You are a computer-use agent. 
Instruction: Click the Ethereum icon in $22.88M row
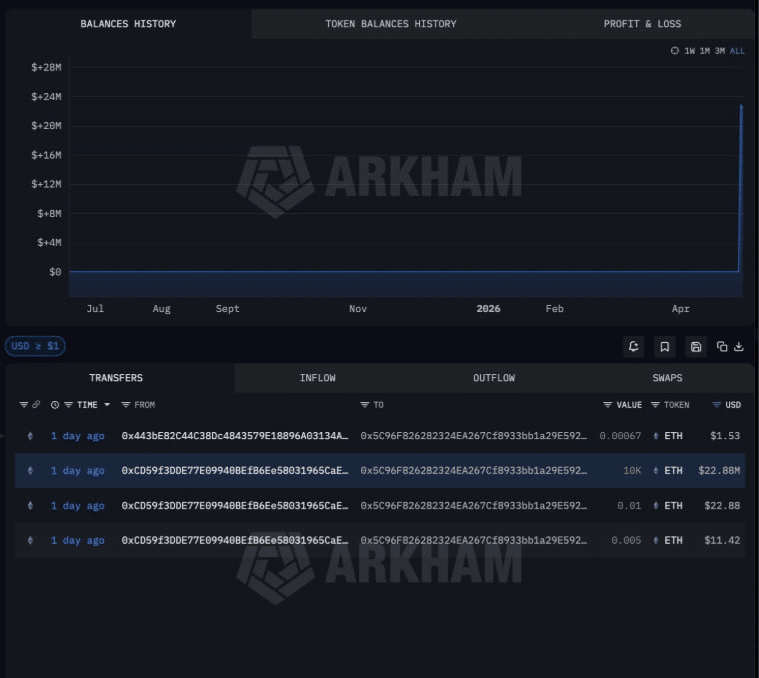click(30, 471)
